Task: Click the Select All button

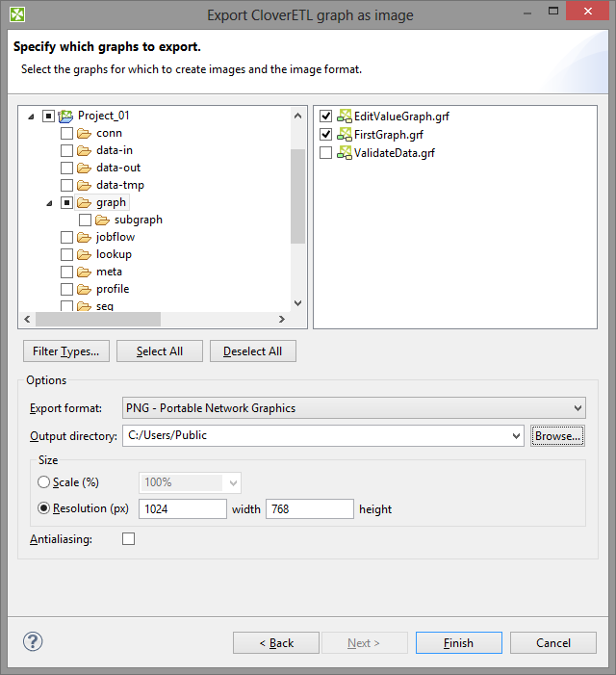Action: coord(160,351)
